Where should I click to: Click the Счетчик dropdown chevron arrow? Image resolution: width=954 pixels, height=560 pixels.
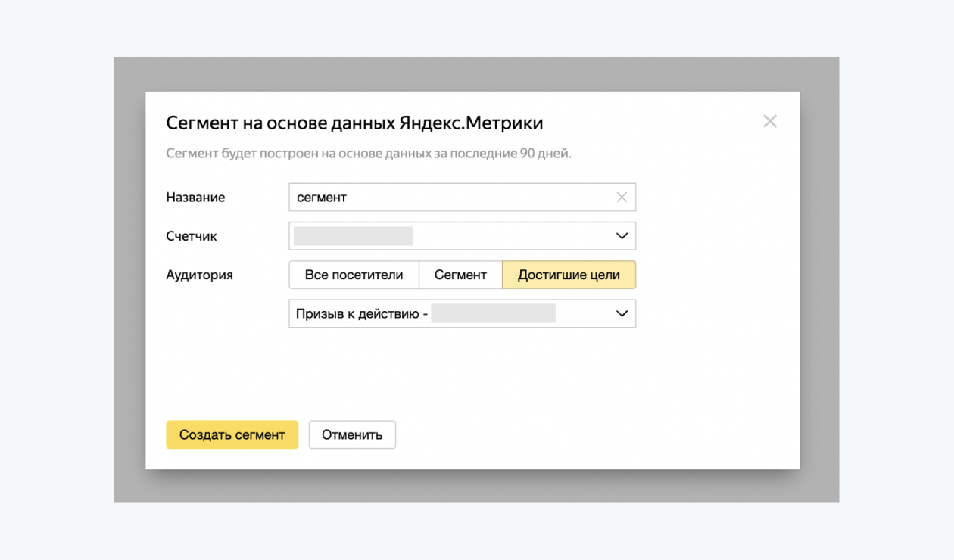click(x=622, y=236)
